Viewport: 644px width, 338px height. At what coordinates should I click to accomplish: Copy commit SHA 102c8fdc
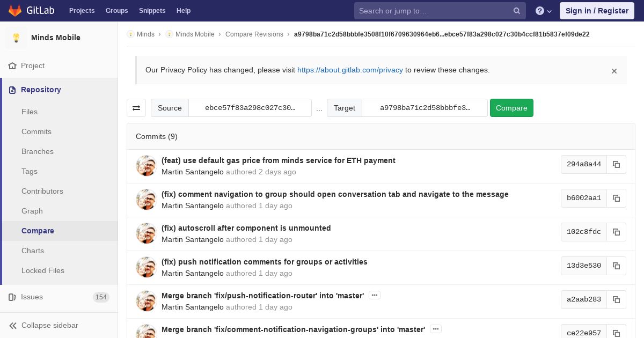click(616, 232)
